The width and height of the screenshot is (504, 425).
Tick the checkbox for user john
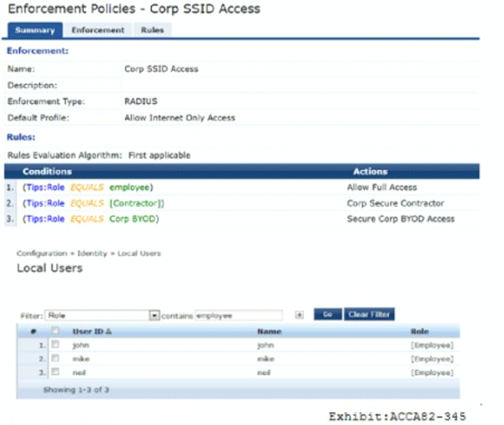pos(55,345)
